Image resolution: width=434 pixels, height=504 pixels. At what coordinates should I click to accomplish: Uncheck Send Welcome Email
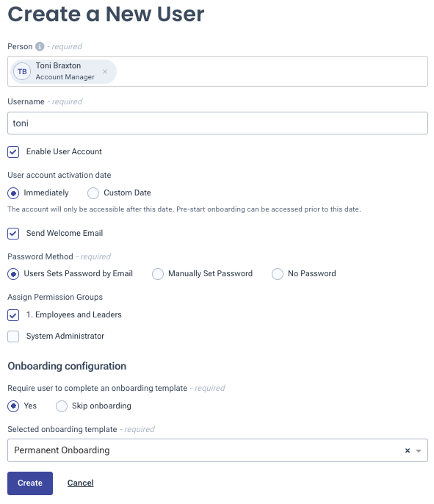(13, 234)
